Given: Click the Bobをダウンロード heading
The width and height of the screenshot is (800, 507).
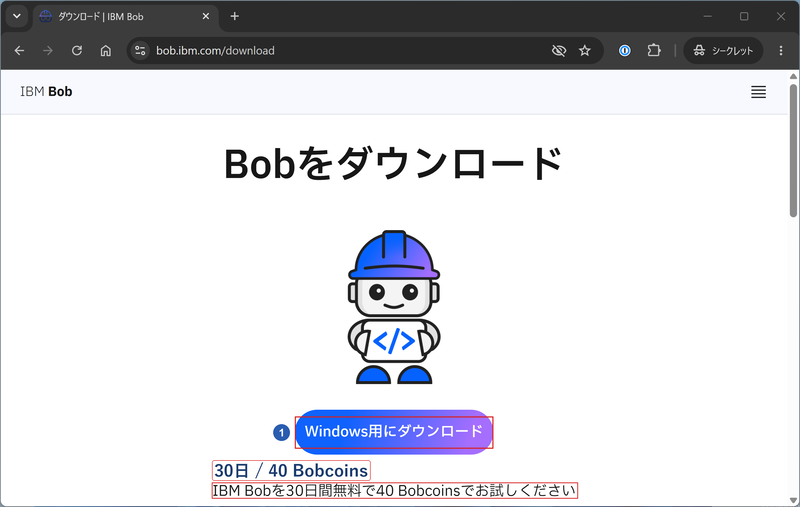Looking at the screenshot, I should (393, 163).
